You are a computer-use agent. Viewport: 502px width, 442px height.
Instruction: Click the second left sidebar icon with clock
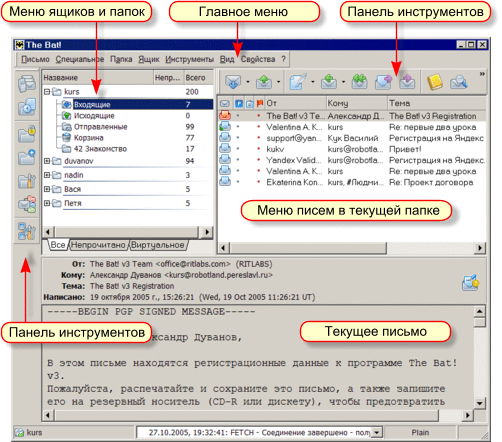coord(27,107)
